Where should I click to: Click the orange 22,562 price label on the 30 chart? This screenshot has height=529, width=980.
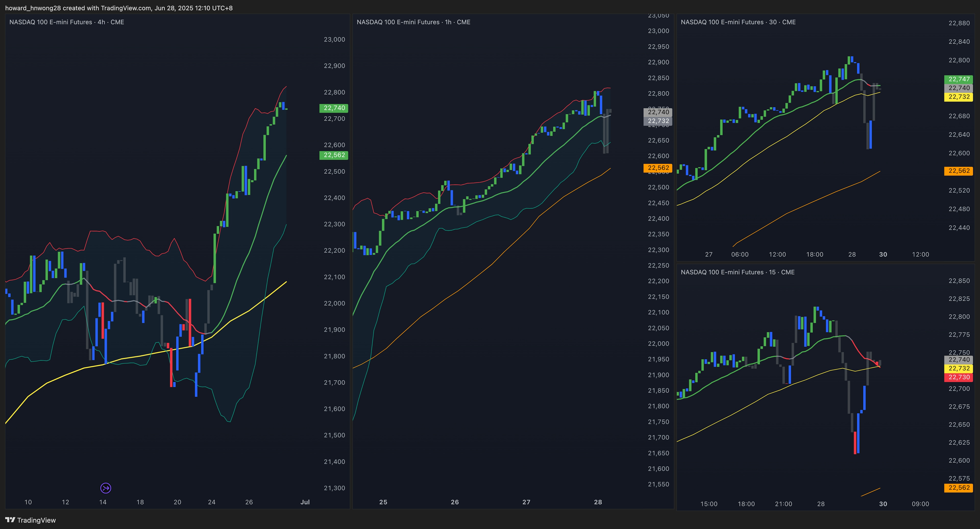click(x=959, y=171)
